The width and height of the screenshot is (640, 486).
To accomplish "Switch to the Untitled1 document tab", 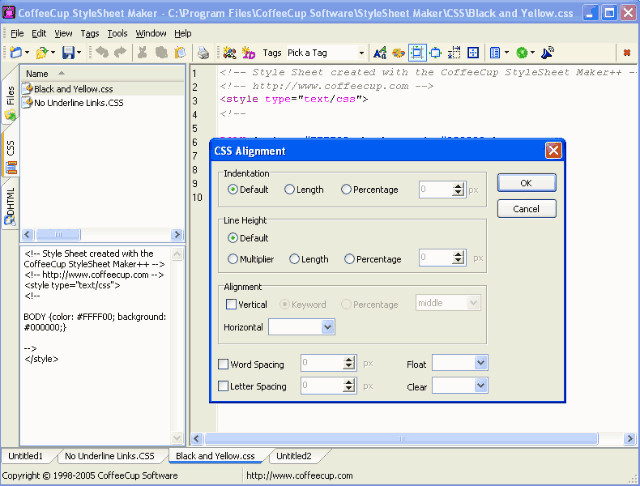I will click(25, 456).
